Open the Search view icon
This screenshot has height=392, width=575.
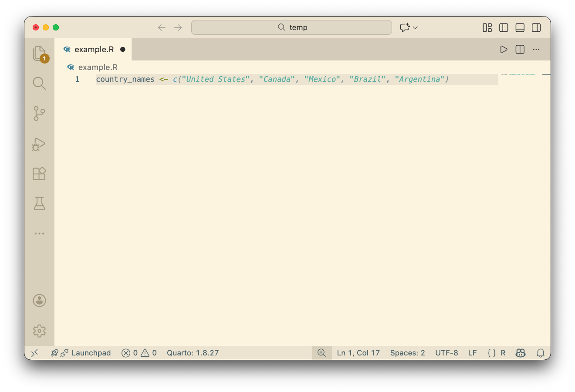[x=39, y=83]
